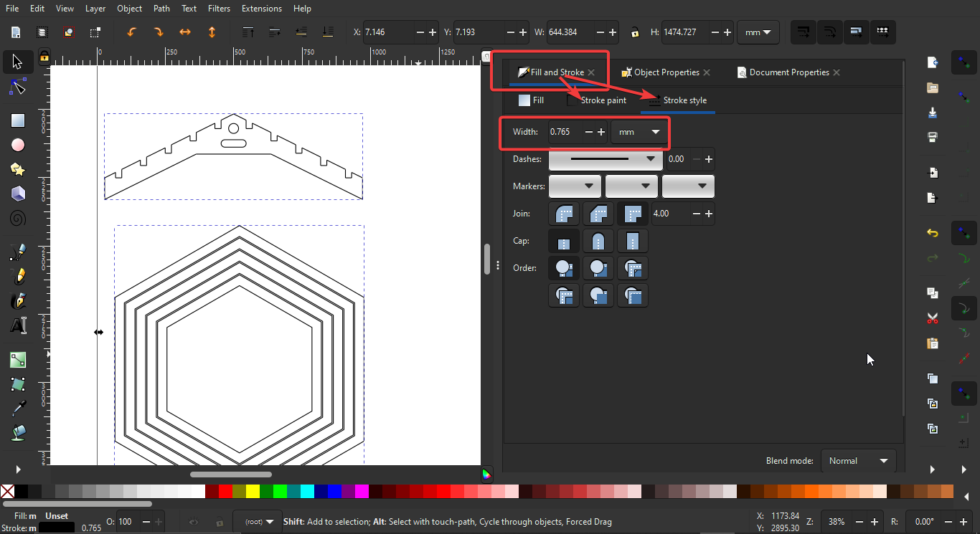Click the no-paint X swatch
Image resolution: width=980 pixels, height=534 pixels.
coord(7,492)
